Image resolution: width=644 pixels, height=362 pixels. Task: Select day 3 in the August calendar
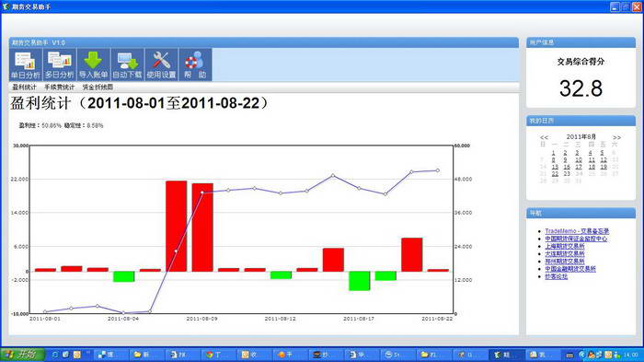pyautogui.click(x=577, y=153)
